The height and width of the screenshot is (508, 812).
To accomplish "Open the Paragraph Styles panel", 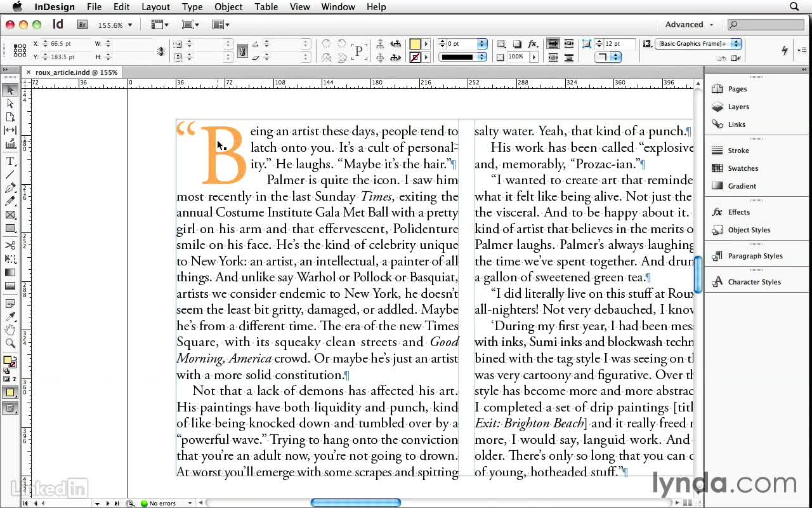I will tap(755, 256).
